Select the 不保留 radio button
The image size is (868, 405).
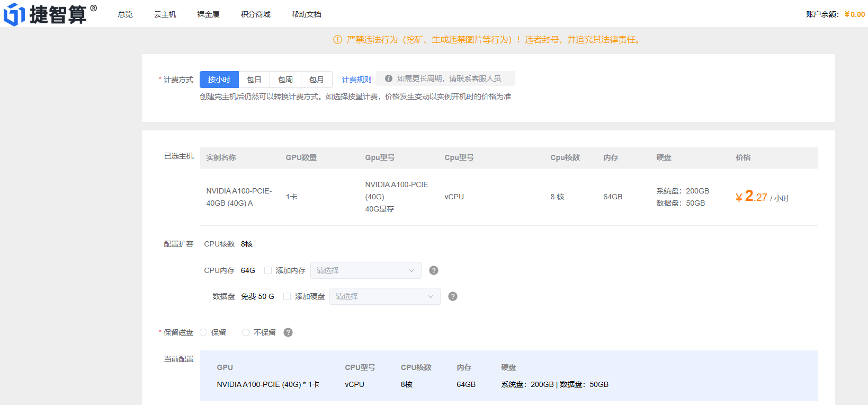point(246,332)
